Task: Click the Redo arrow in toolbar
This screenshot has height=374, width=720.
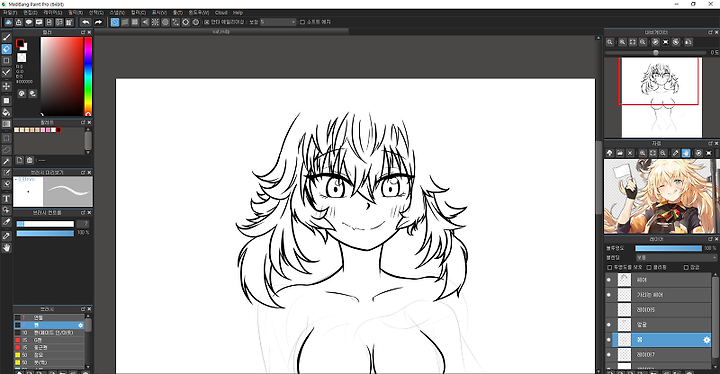Action: point(98,22)
